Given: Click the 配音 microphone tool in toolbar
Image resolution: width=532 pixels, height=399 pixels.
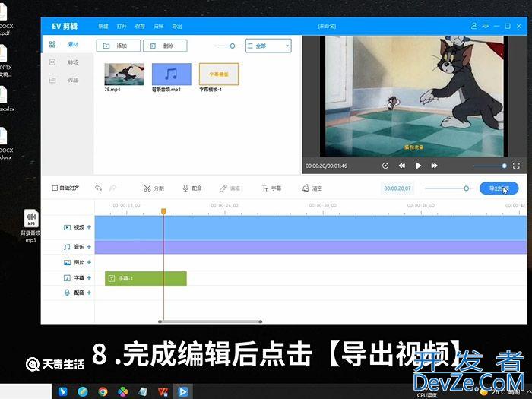Looking at the screenshot, I should (192, 188).
